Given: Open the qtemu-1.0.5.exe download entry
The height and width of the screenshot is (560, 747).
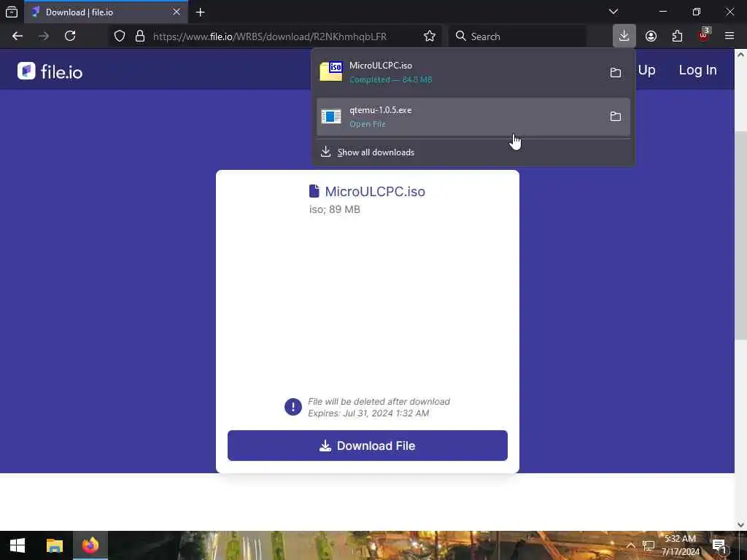Looking at the screenshot, I should point(473,117).
